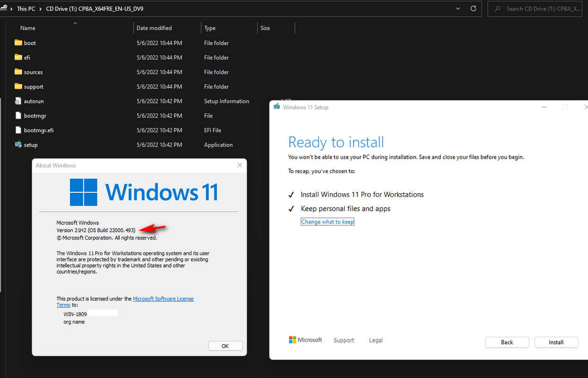The image size is (588, 378).
Task: Sort by Size column header
Action: click(x=265, y=28)
